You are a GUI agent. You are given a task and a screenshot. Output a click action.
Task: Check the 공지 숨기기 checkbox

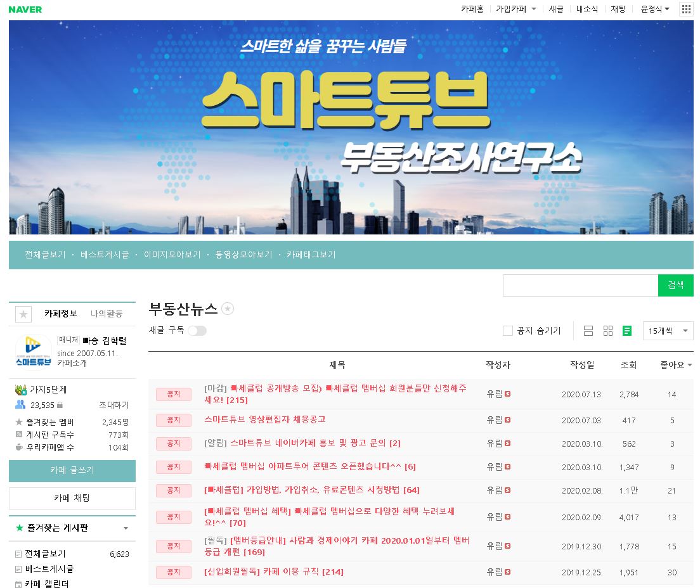(508, 331)
